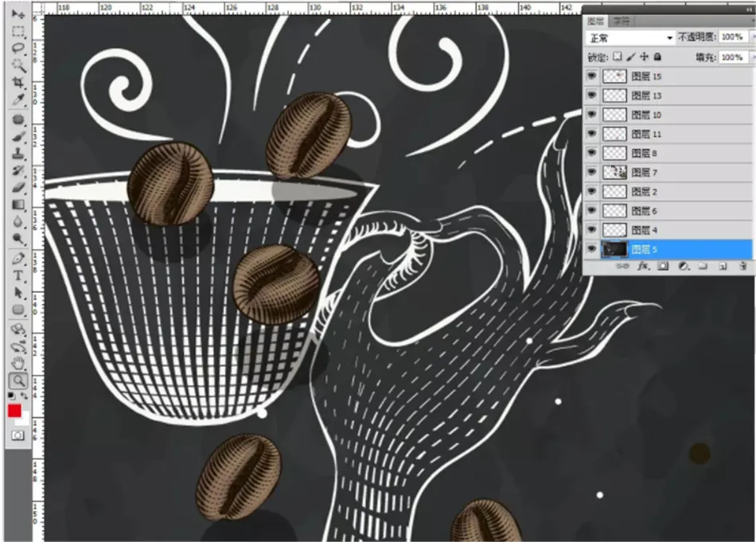The image size is (756, 542).
Task: Toggle visibility of 图层 10
Action: (591, 115)
